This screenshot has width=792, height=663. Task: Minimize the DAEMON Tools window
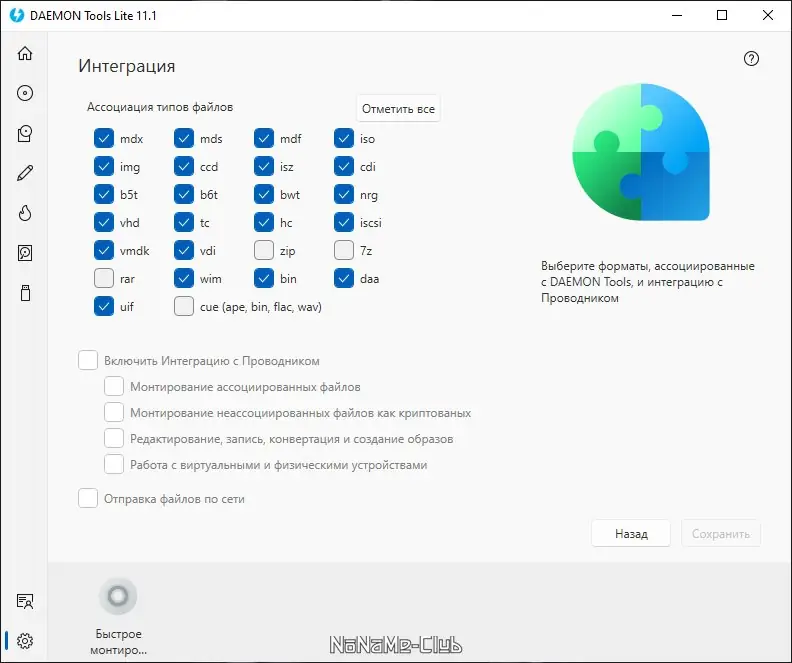677,15
